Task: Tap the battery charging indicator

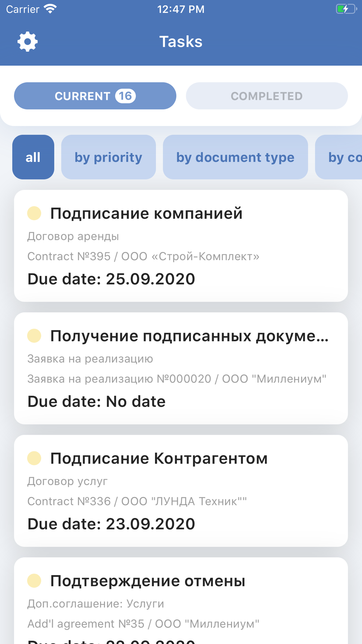Action: pos(346,9)
